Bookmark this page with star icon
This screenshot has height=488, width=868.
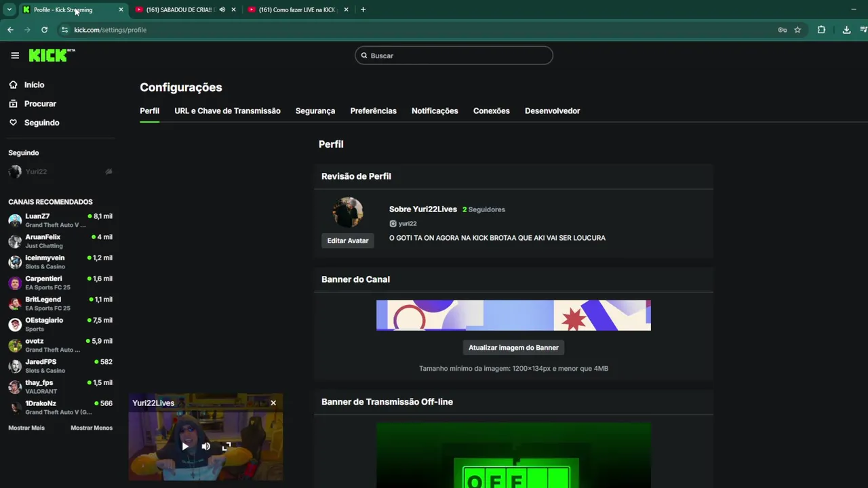pyautogui.click(x=797, y=30)
